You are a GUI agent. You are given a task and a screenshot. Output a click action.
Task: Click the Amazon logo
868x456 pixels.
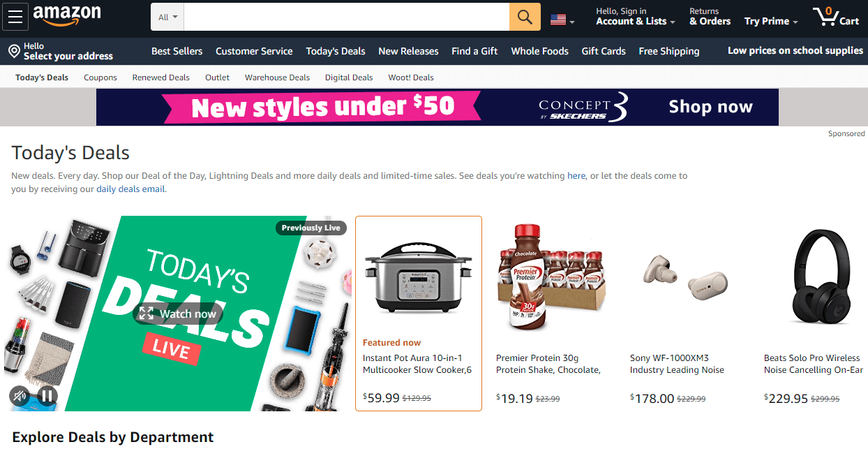67,15
